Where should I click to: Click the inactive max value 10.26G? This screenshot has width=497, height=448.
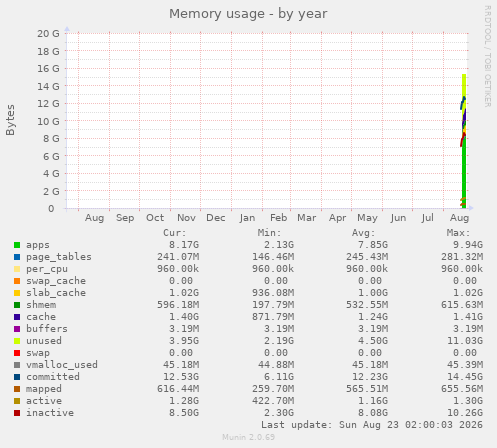[465, 413]
